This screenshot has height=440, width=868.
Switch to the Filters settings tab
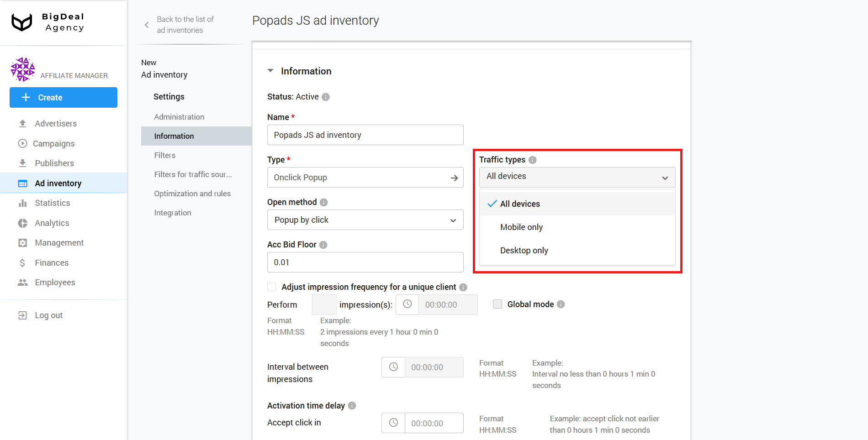click(164, 155)
